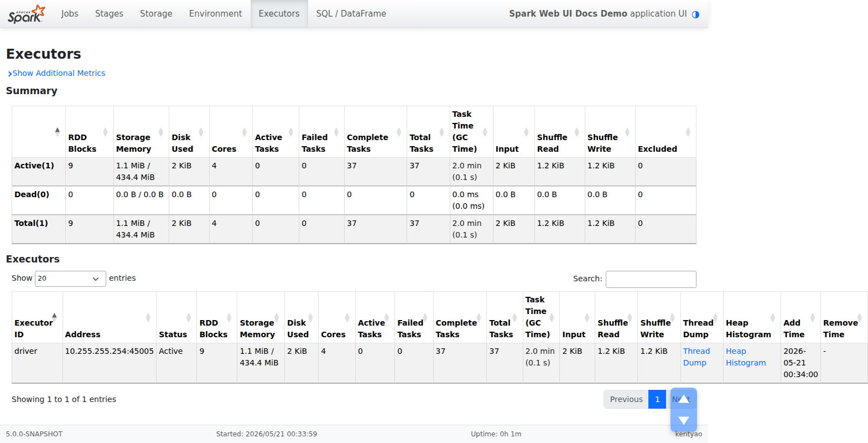Sort Executors table by Address
868x443 pixels.
point(110,317)
